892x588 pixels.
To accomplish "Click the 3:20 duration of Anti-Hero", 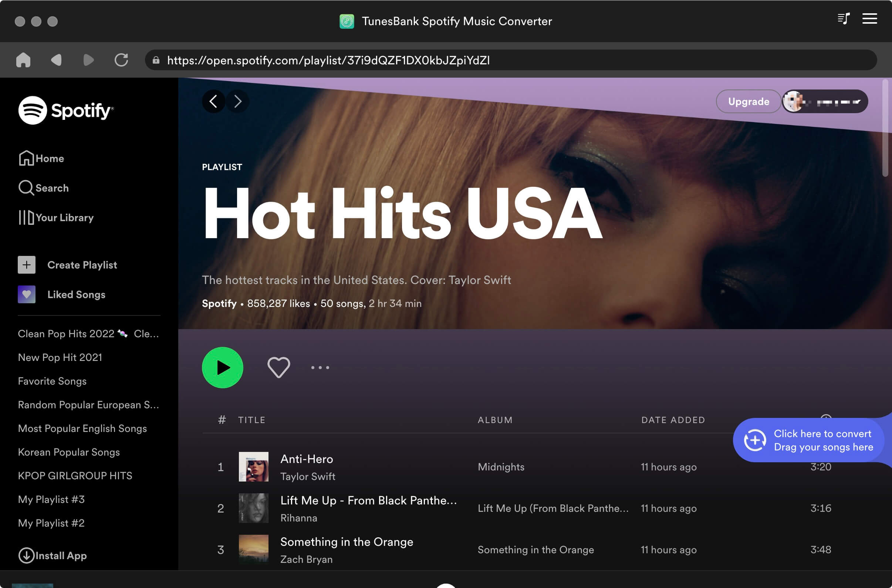I will click(821, 467).
